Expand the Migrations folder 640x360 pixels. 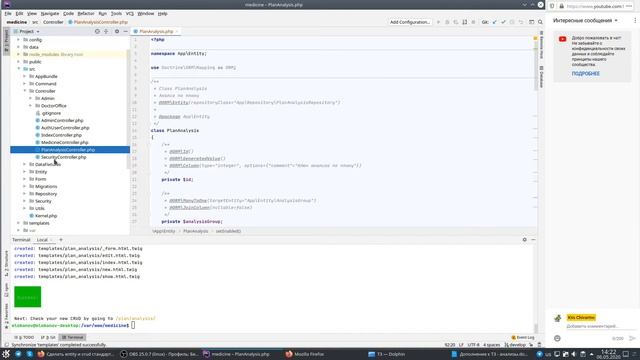click(x=24, y=187)
